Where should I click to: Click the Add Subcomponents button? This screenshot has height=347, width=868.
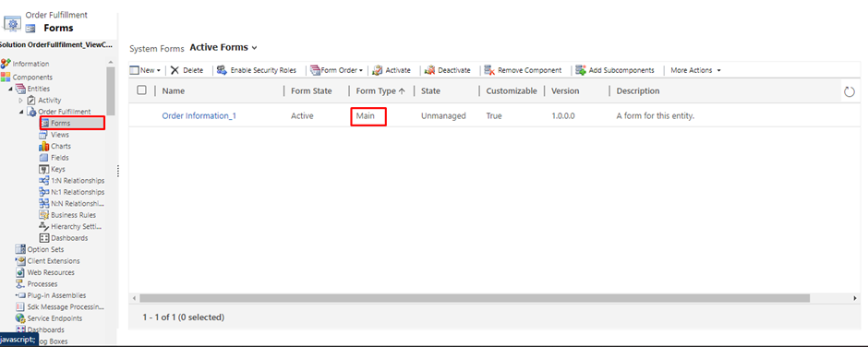(615, 70)
